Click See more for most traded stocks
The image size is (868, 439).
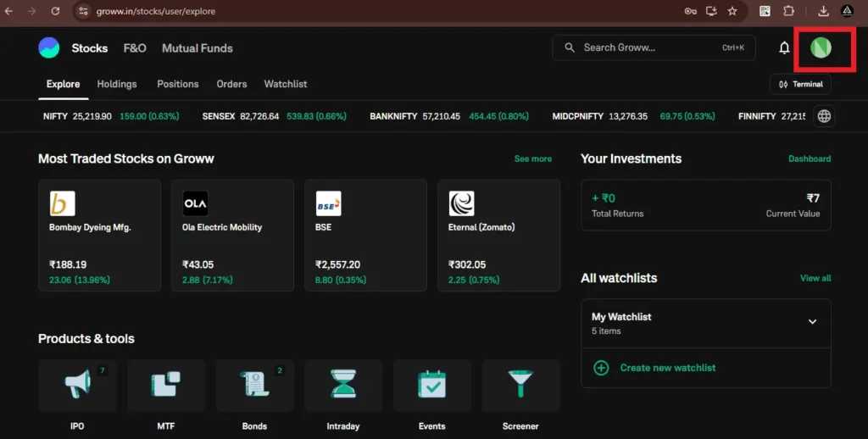point(533,158)
